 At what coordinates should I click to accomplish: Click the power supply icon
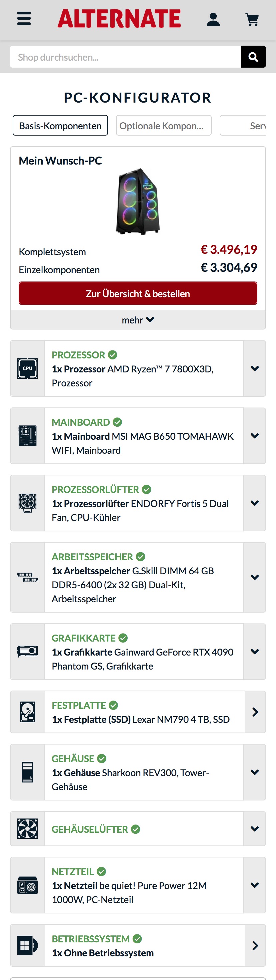click(x=27, y=885)
